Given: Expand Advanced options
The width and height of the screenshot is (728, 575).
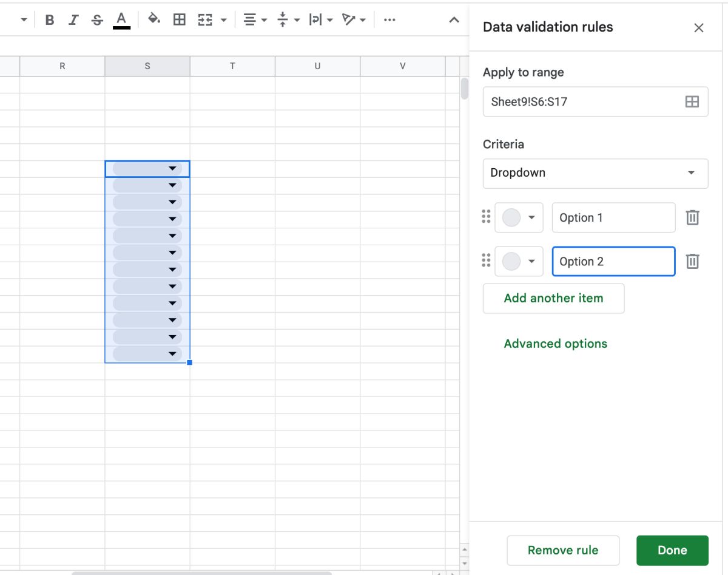Looking at the screenshot, I should click(555, 344).
